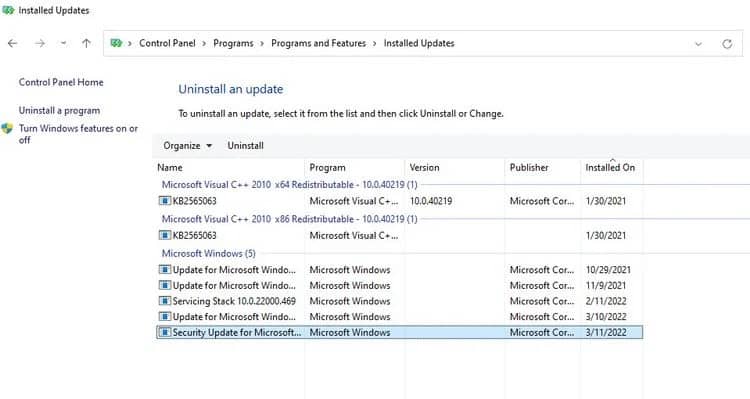
Task: Click the Back navigation arrow
Action: click(12, 44)
